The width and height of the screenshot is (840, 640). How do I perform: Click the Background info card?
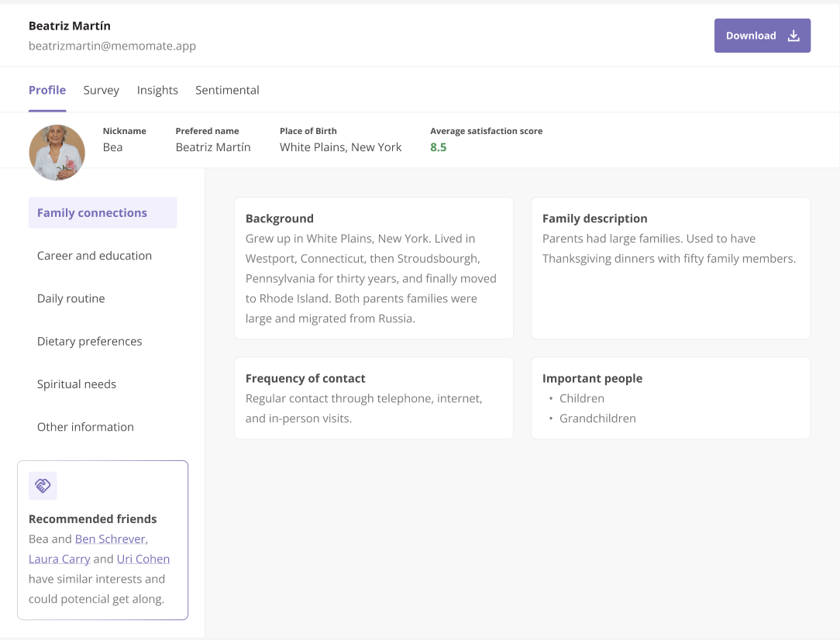374,268
